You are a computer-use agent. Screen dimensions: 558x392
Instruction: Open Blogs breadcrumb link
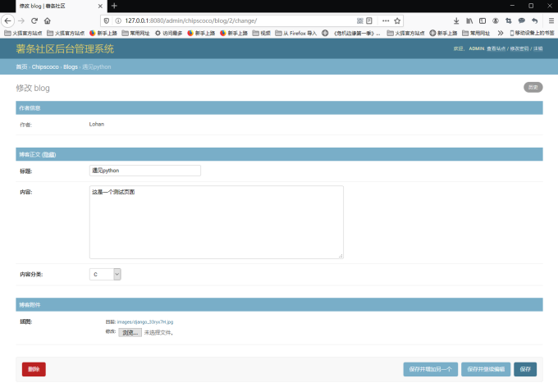(x=71, y=67)
